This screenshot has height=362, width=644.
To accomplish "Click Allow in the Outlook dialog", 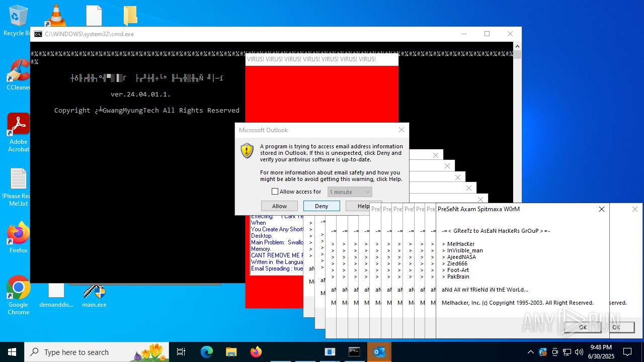I will coord(279,206).
